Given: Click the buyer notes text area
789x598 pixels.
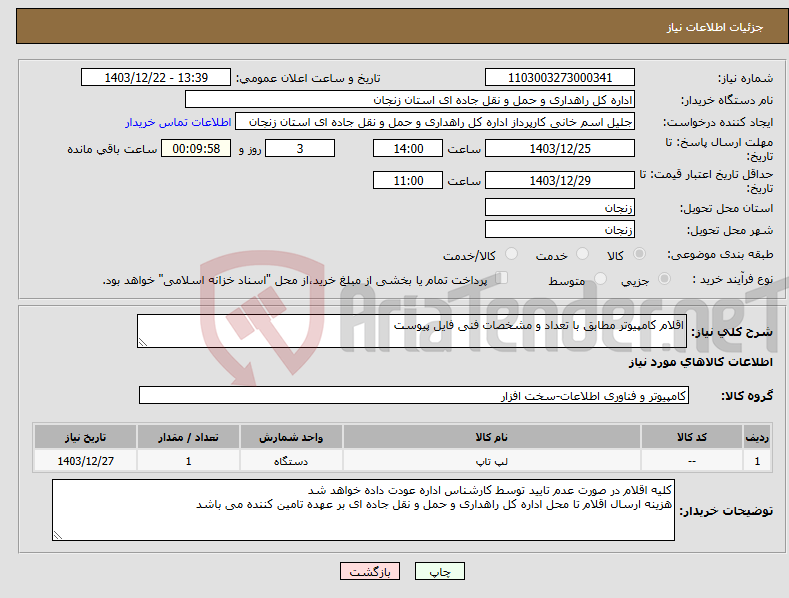Looking at the screenshot, I should click(x=363, y=510).
